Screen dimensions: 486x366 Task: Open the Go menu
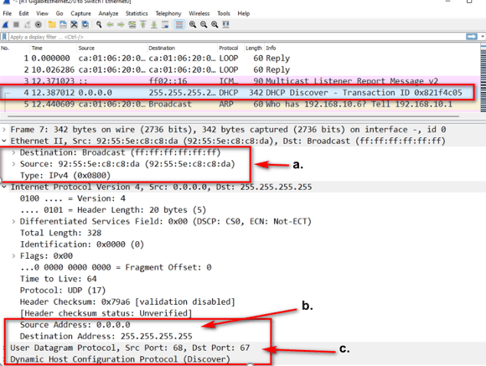(x=59, y=13)
